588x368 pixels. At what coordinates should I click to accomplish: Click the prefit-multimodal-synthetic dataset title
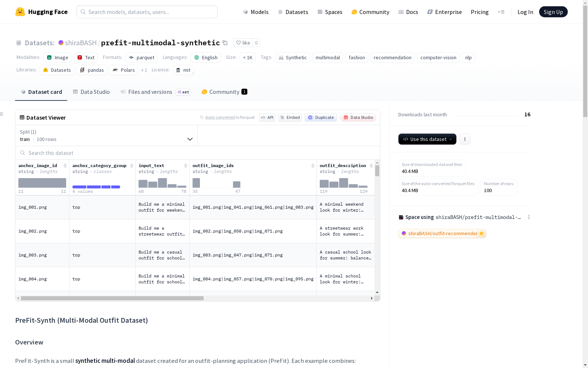(160, 43)
